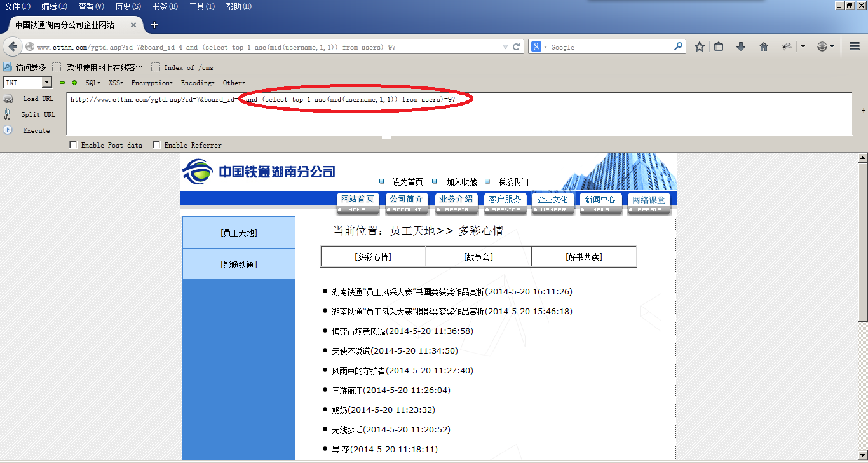Open search engine selector next to Google

[x=539, y=46]
